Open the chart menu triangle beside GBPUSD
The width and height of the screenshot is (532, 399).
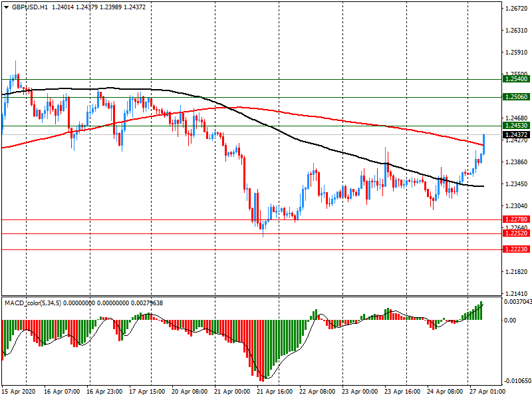pos(6,7)
